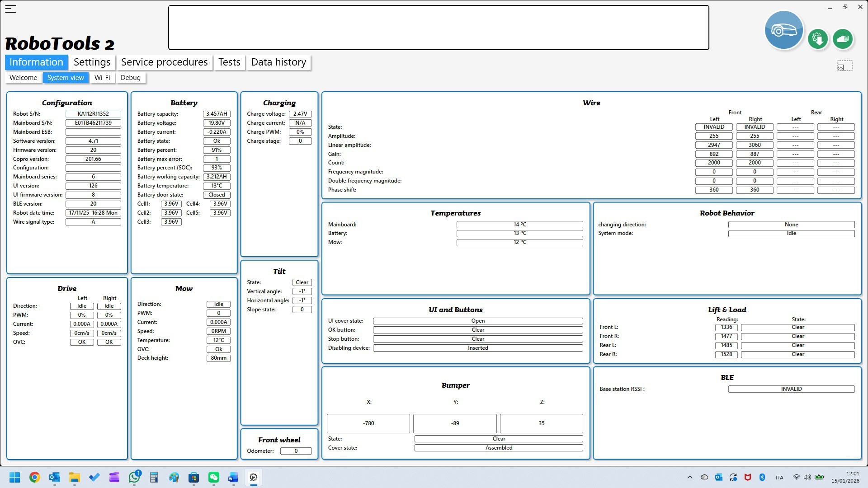868x488 pixels.
Task: Click the dashed screenshot capture icon
Action: (844, 66)
